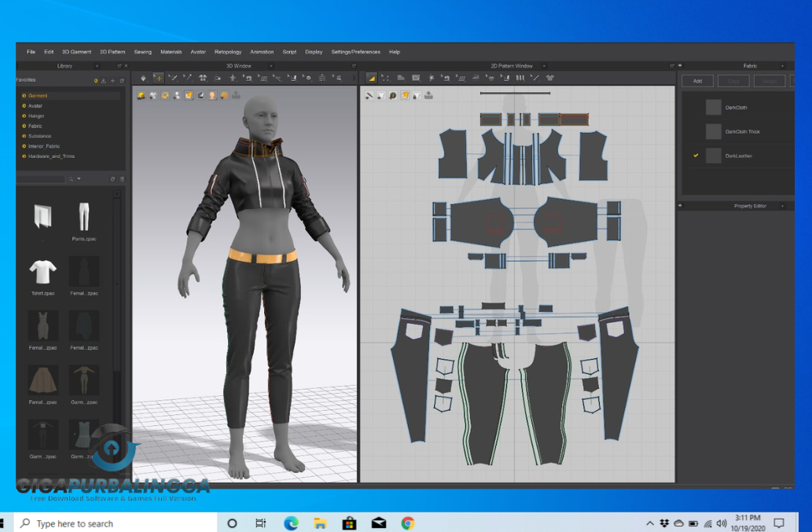Open the library search filter dropdown
The width and height of the screenshot is (812, 532).
[79, 179]
